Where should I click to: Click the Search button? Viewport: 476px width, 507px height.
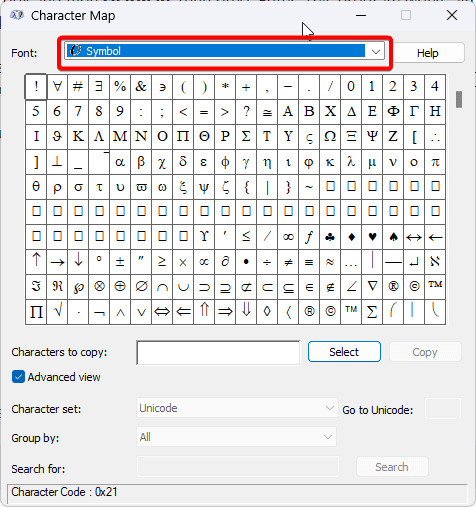[x=392, y=467]
